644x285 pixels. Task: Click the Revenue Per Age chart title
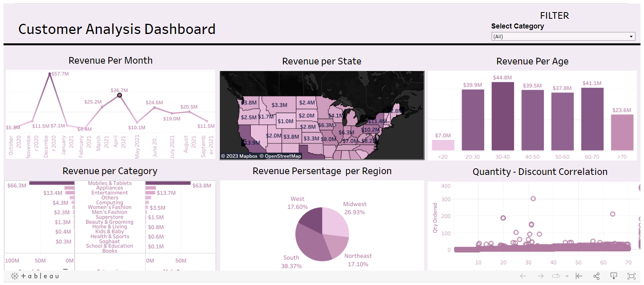532,61
